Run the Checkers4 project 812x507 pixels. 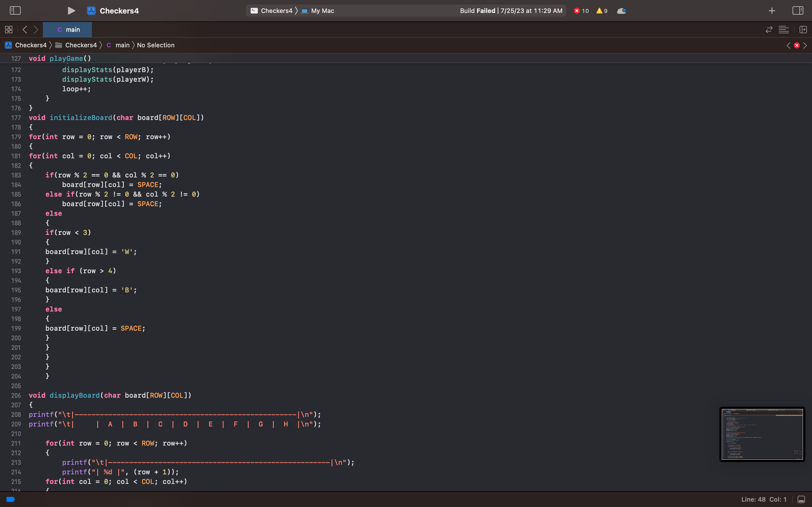[x=71, y=10]
